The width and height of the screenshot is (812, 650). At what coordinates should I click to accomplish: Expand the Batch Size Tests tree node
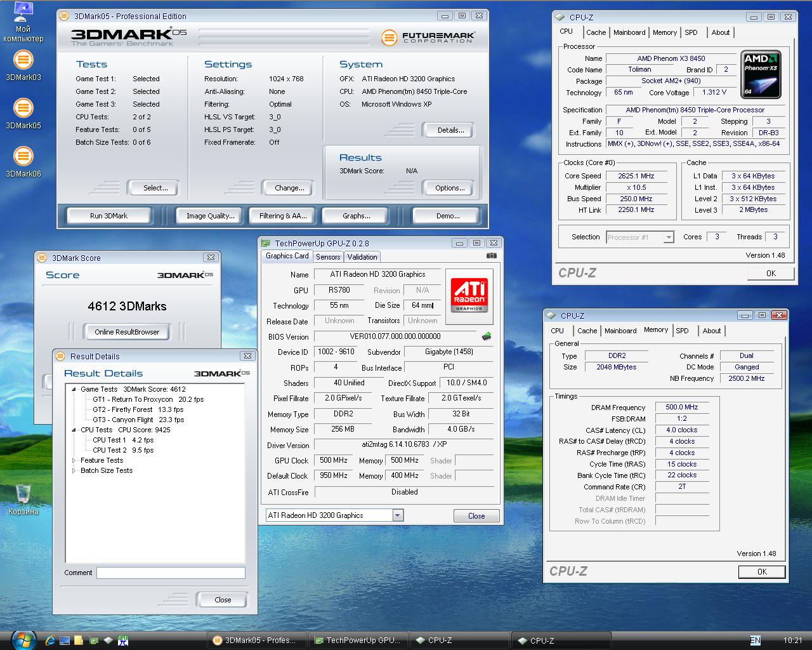[x=74, y=470]
